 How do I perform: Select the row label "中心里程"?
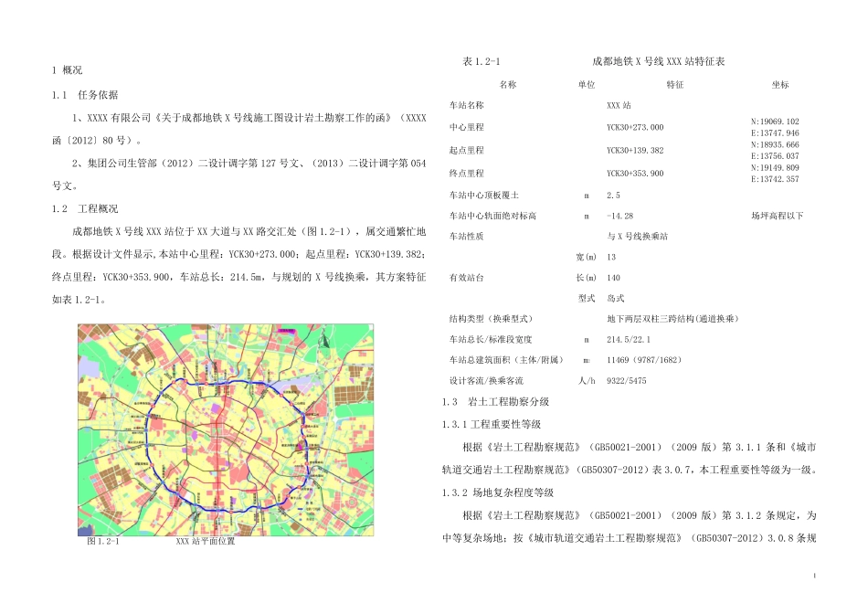point(466,127)
